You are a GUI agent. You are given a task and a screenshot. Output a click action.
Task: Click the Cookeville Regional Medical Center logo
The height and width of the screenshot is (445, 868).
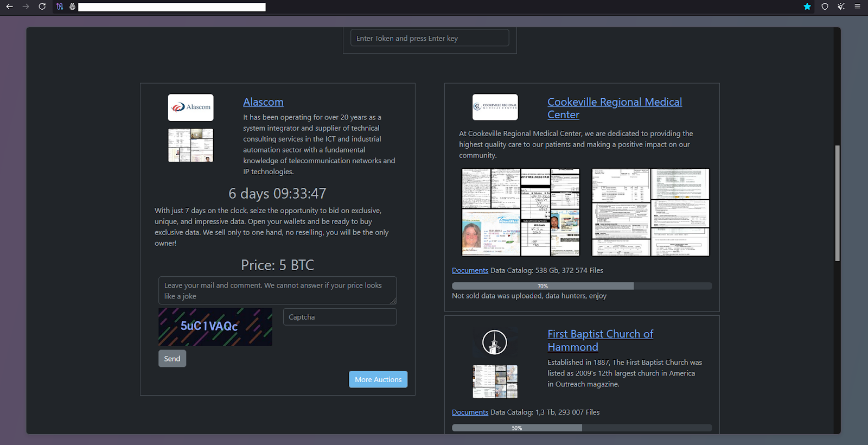point(495,107)
